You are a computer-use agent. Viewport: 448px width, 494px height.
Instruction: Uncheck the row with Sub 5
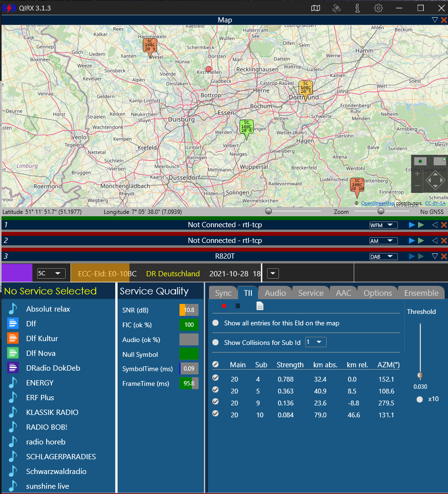[216, 390]
